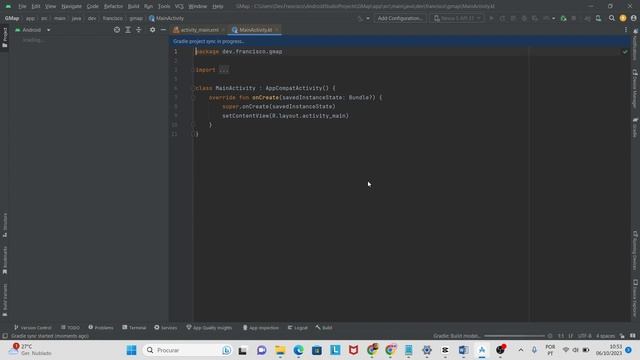
Task: Click the Gradle Build model progress bar
Action: coord(514,336)
